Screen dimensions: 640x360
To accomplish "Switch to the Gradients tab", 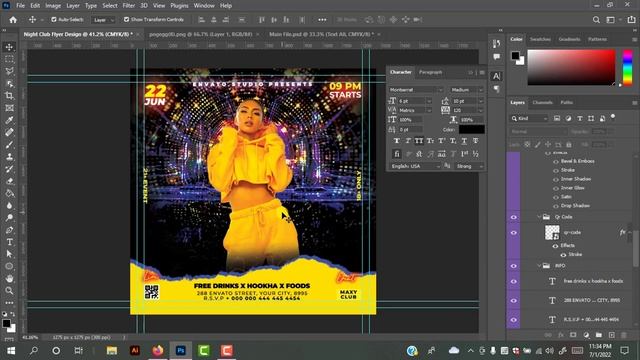I will 569,39.
